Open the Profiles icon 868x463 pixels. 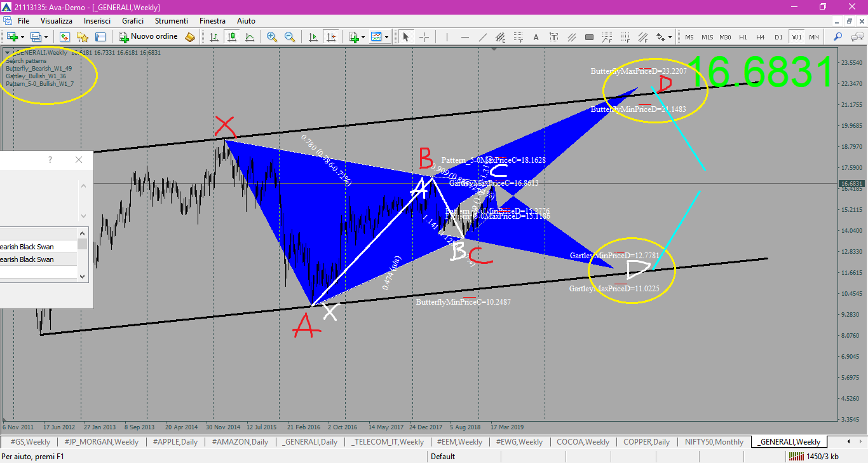pos(35,37)
